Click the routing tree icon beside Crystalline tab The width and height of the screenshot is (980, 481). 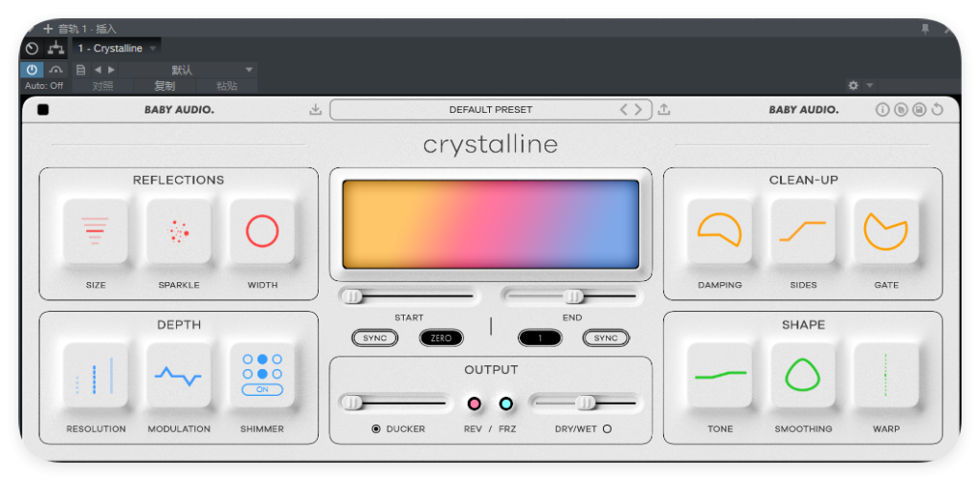56,48
